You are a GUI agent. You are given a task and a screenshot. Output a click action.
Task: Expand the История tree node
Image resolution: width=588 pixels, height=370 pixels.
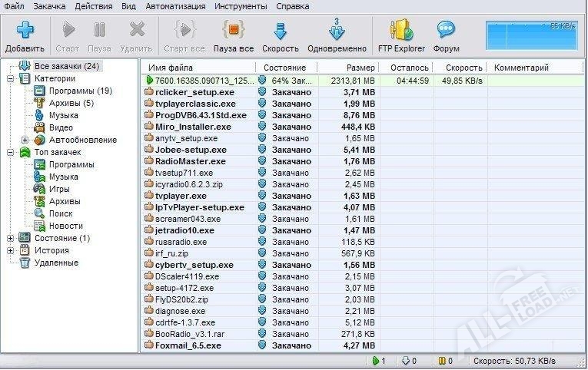click(x=11, y=250)
